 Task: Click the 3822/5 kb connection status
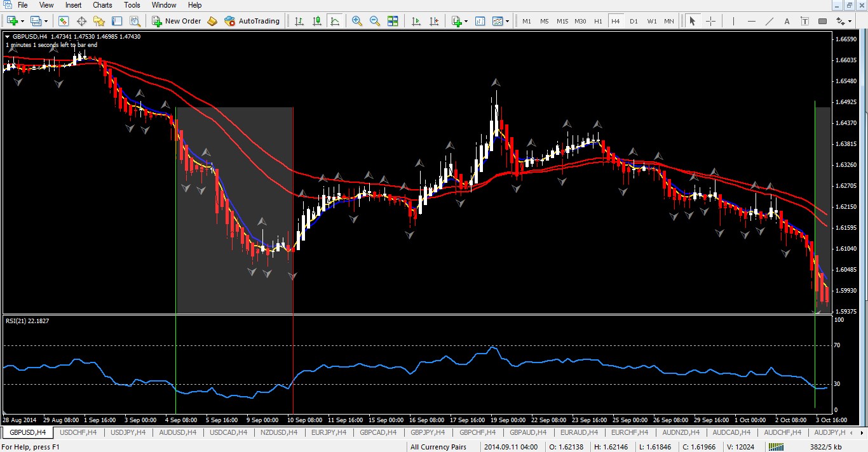[x=827, y=447]
